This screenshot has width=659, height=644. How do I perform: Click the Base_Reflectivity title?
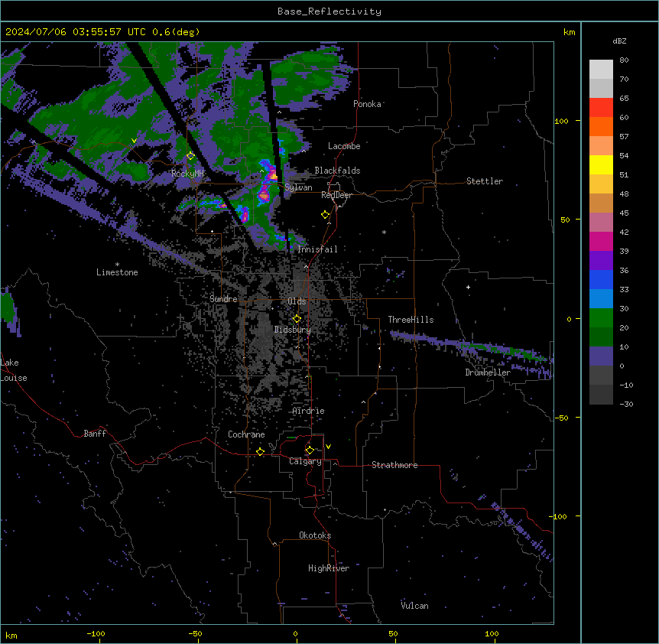(329, 11)
